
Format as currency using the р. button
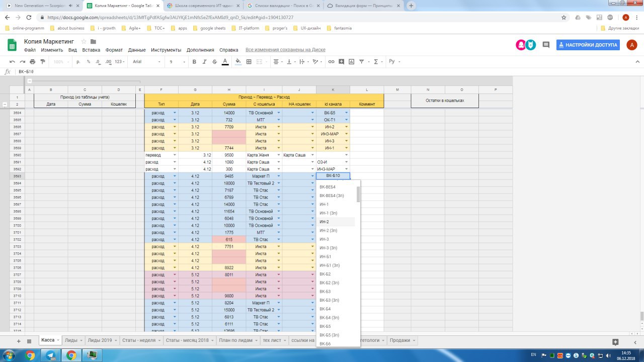click(78, 61)
